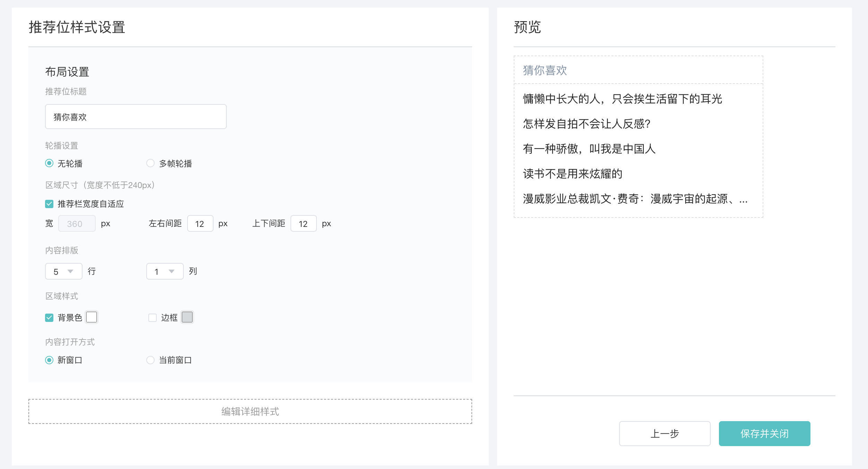Open the rows (行) dropdown
The height and width of the screenshot is (469, 868).
point(64,271)
